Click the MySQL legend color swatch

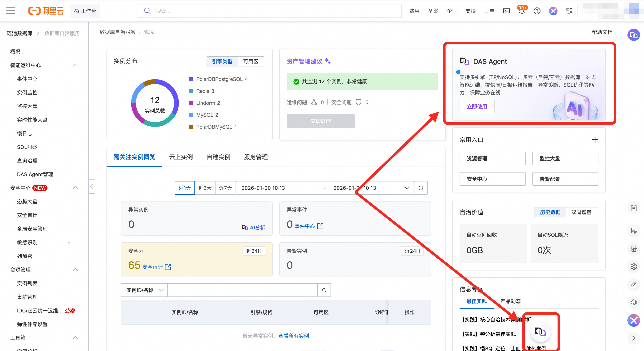click(x=191, y=115)
